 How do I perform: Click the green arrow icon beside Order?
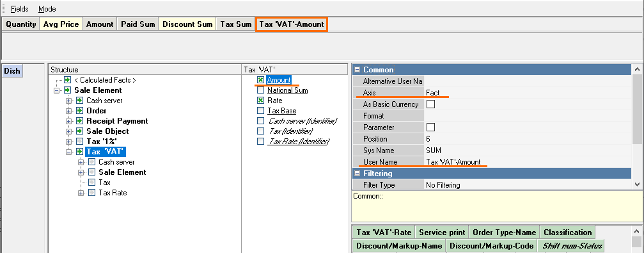pos(80,111)
